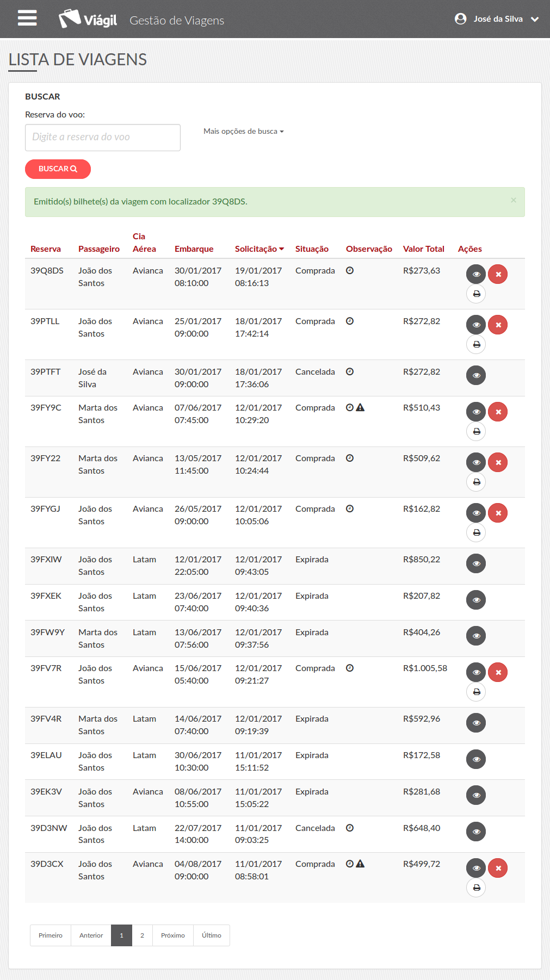The image size is (550, 980).
Task: Go to page 2
Action: [142, 935]
